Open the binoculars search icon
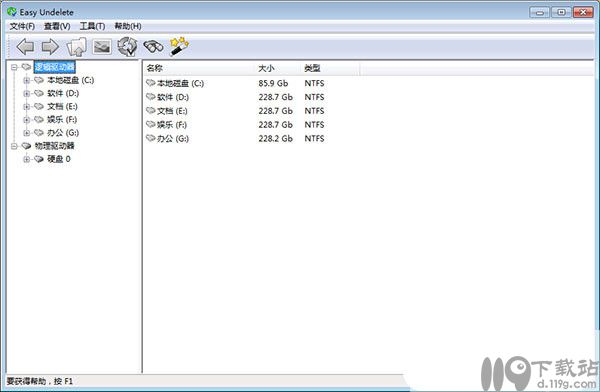 point(153,47)
